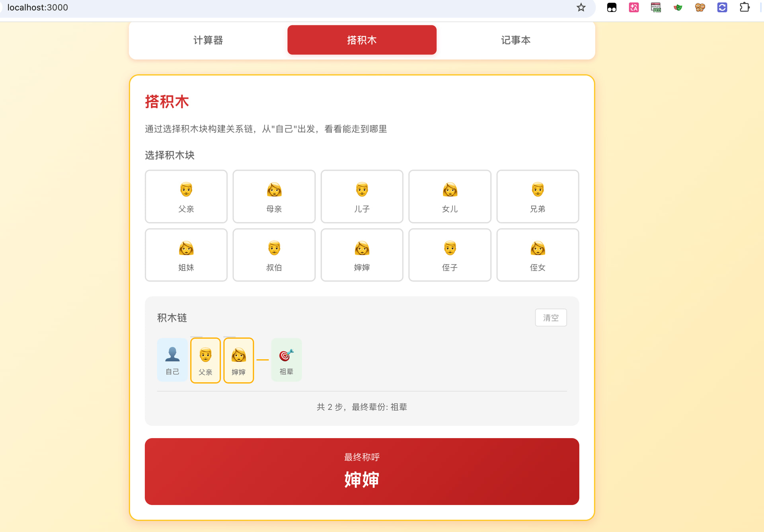Click the 婶婶 tile in 积木链

tap(238, 361)
